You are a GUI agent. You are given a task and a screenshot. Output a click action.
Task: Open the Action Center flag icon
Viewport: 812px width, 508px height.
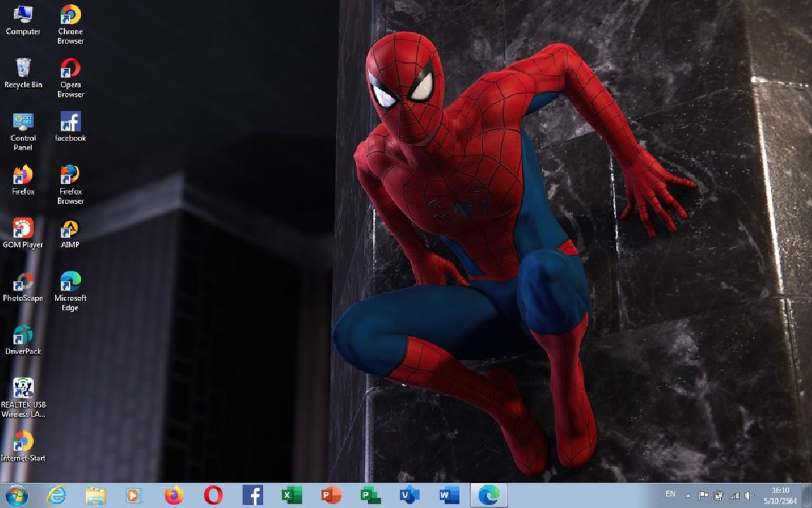click(703, 496)
